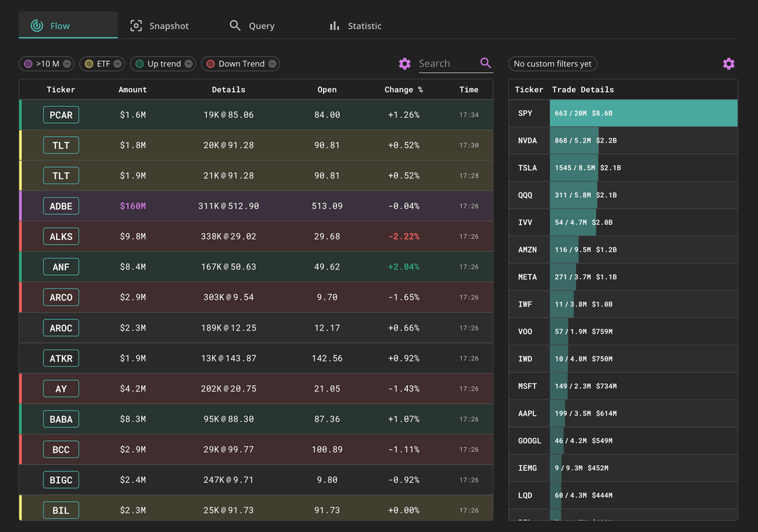Open the Flow tab
The height and width of the screenshot is (532, 758).
point(68,25)
